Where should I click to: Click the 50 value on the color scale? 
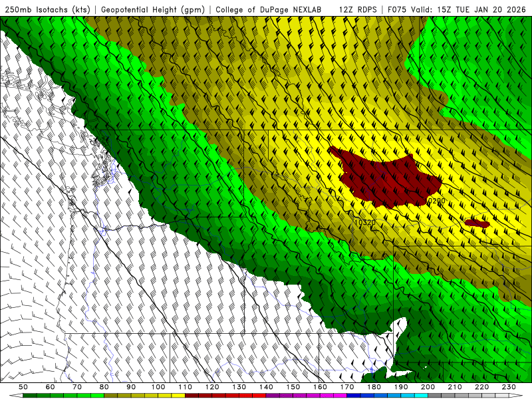[x=23, y=387]
